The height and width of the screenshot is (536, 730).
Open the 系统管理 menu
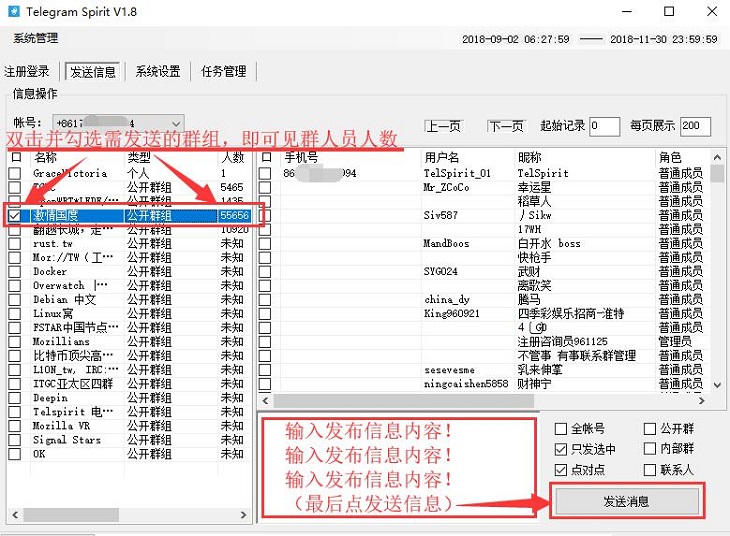pyautogui.click(x=36, y=38)
